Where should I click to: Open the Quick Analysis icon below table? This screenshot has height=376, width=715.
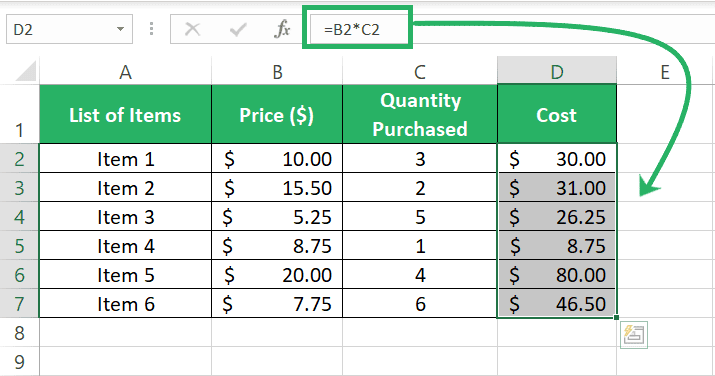pos(634,335)
